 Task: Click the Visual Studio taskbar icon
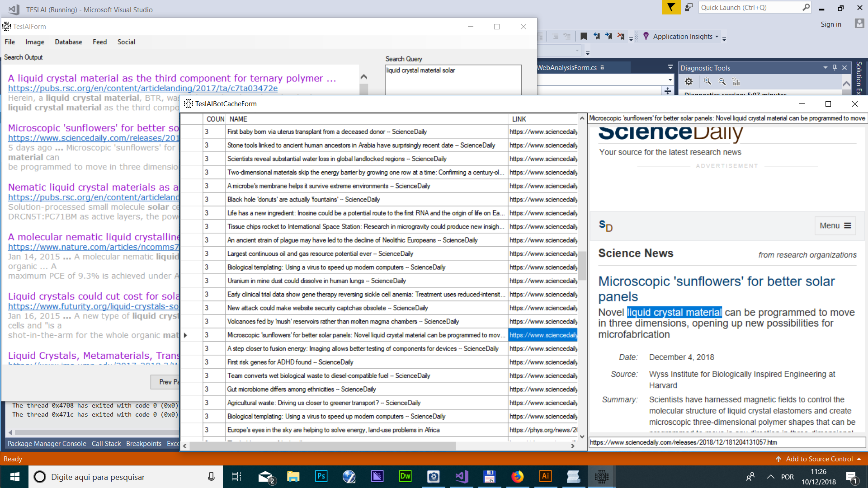462,477
